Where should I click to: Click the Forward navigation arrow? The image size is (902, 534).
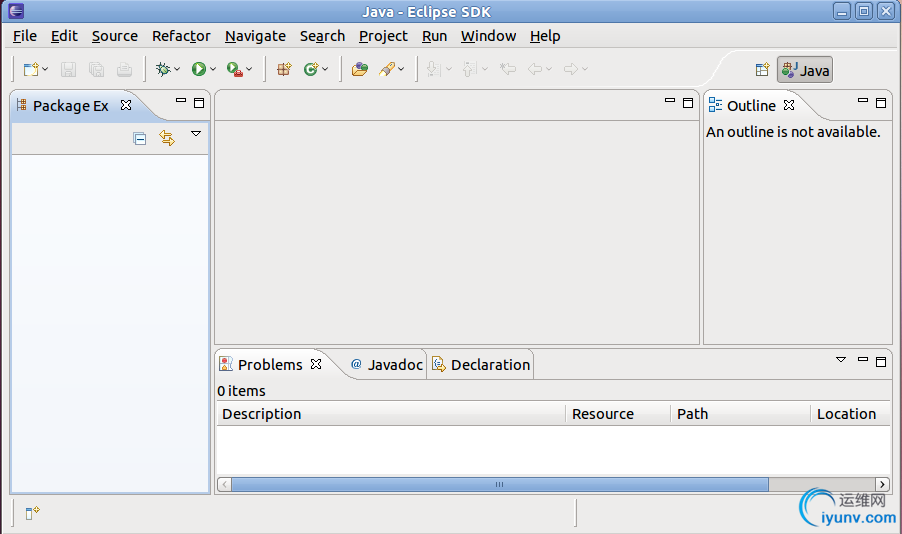tap(571, 70)
